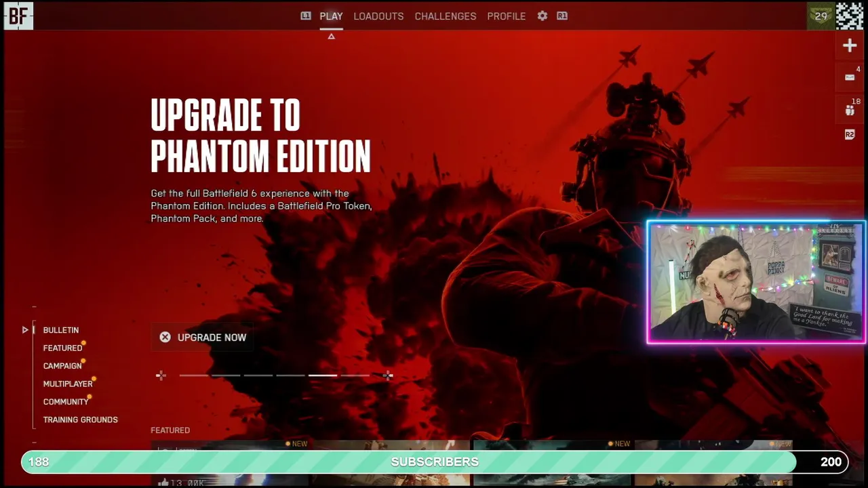Select MULTIPLAYER in the side menu
This screenshot has width=868, height=488.
pos(68,384)
